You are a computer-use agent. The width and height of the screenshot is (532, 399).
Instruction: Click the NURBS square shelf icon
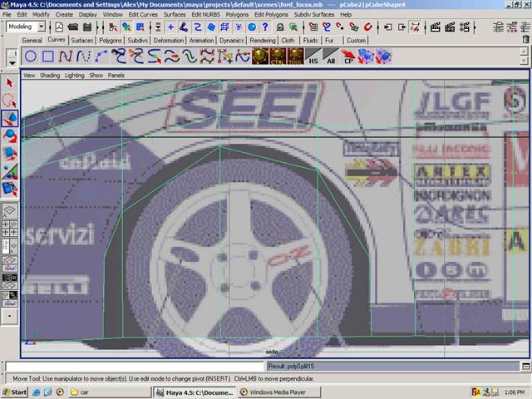point(48,57)
